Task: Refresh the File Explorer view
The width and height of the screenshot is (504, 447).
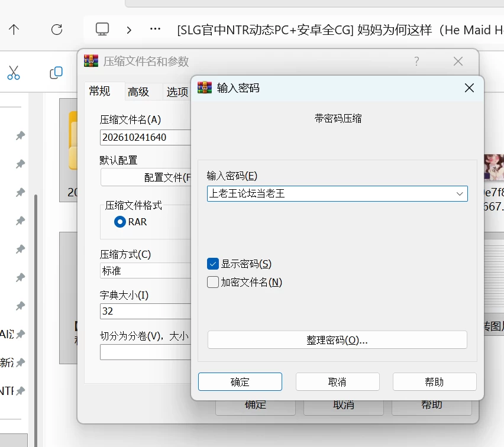Action: point(57,30)
